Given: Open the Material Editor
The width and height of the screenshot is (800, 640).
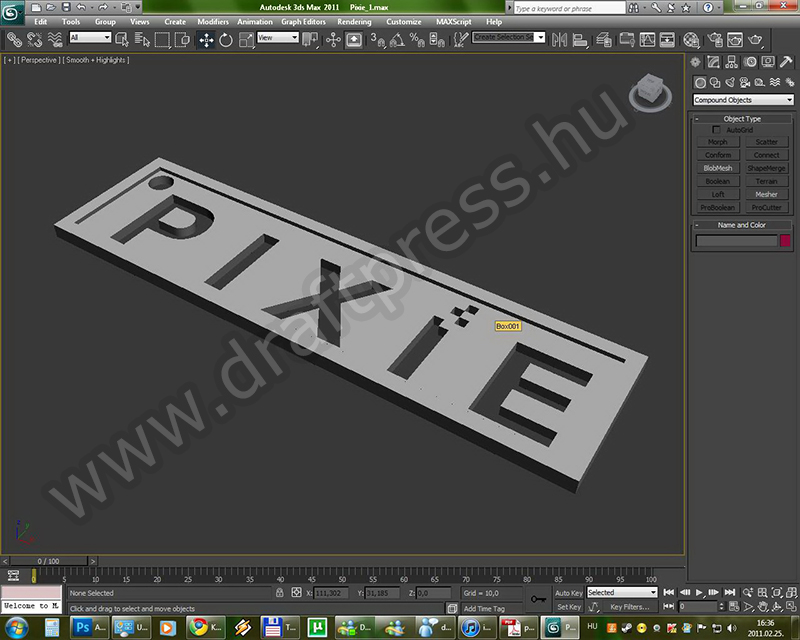Looking at the screenshot, I should (691, 40).
